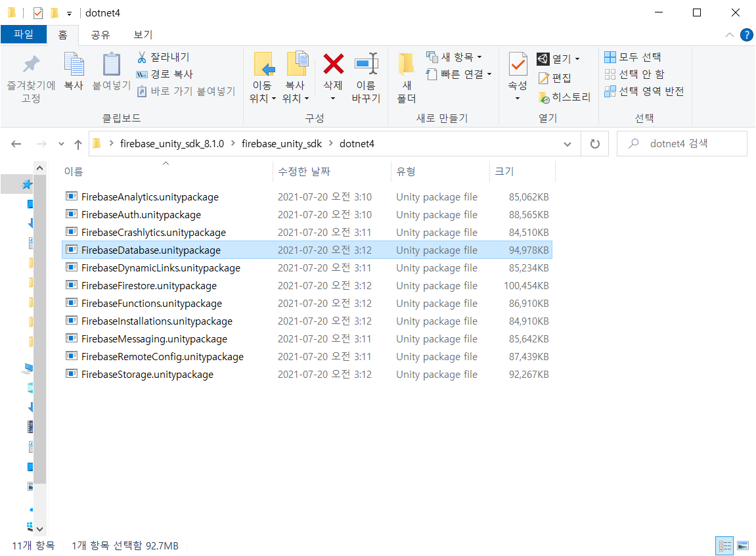This screenshot has height=556, width=756.
Task: Open the Quick Access Toolbar customize dropdown
Action: pos(70,14)
